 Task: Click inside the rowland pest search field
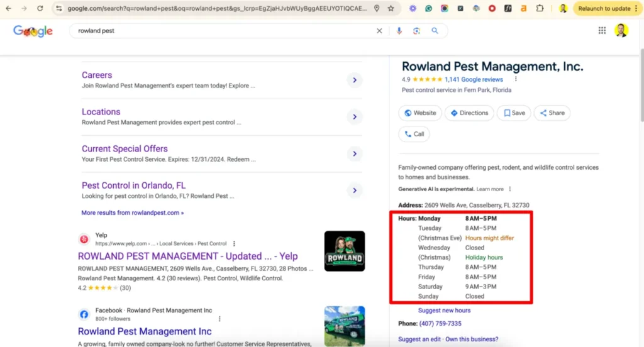(x=220, y=31)
